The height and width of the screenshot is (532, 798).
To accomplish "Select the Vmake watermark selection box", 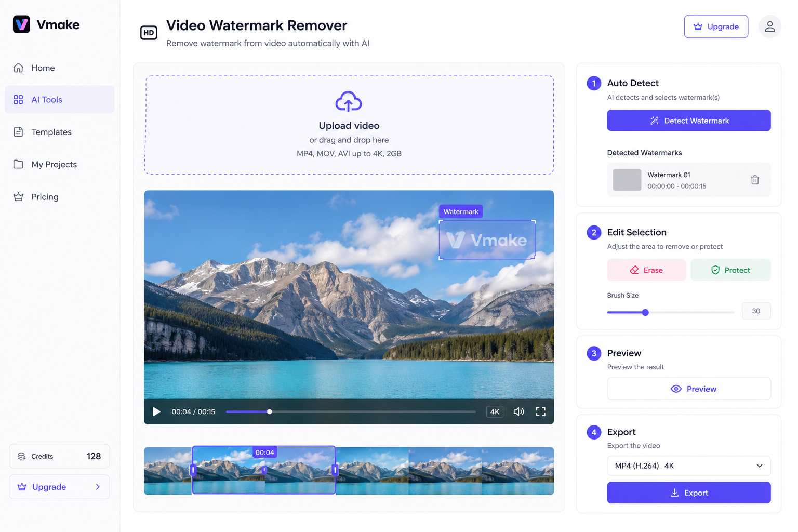I will (x=487, y=240).
